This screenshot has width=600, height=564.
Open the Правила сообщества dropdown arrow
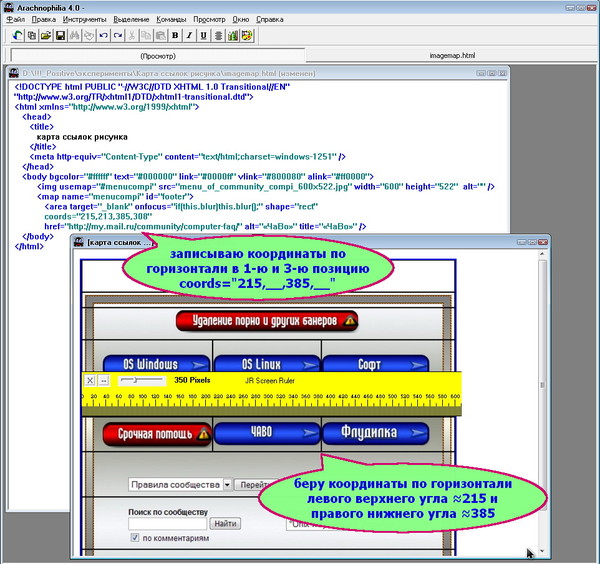pyautogui.click(x=227, y=485)
